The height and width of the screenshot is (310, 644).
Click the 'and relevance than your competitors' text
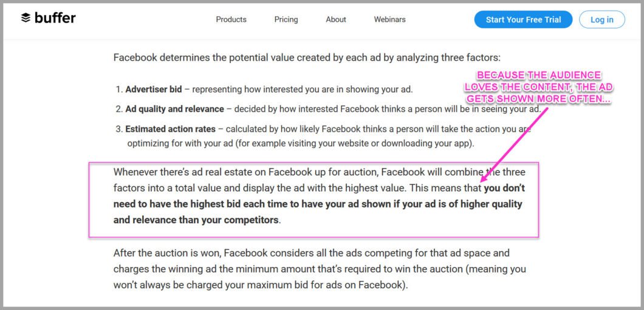(196, 220)
